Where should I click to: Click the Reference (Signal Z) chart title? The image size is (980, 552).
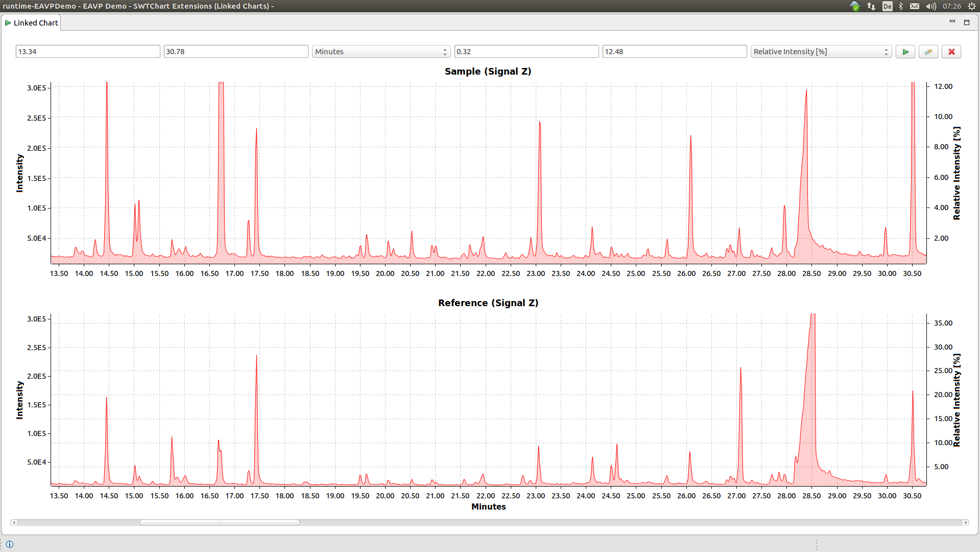tap(488, 303)
